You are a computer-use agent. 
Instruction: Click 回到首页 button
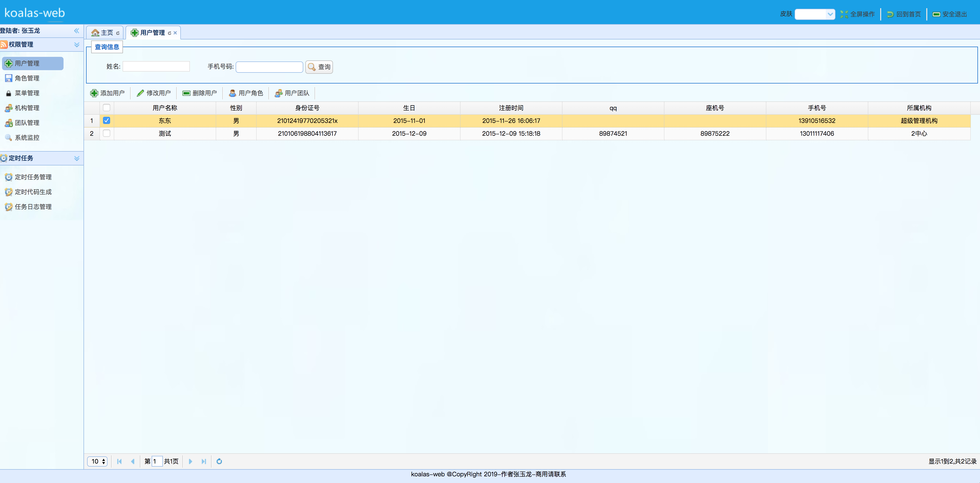click(x=903, y=14)
